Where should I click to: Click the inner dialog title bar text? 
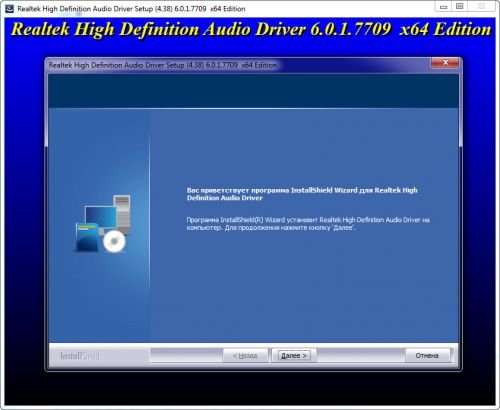(163, 65)
